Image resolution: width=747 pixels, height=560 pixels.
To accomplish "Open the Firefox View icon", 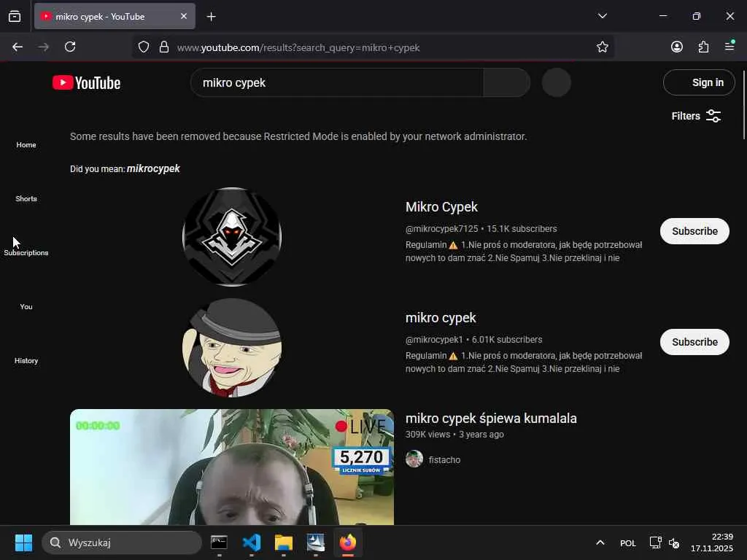I will [15, 17].
